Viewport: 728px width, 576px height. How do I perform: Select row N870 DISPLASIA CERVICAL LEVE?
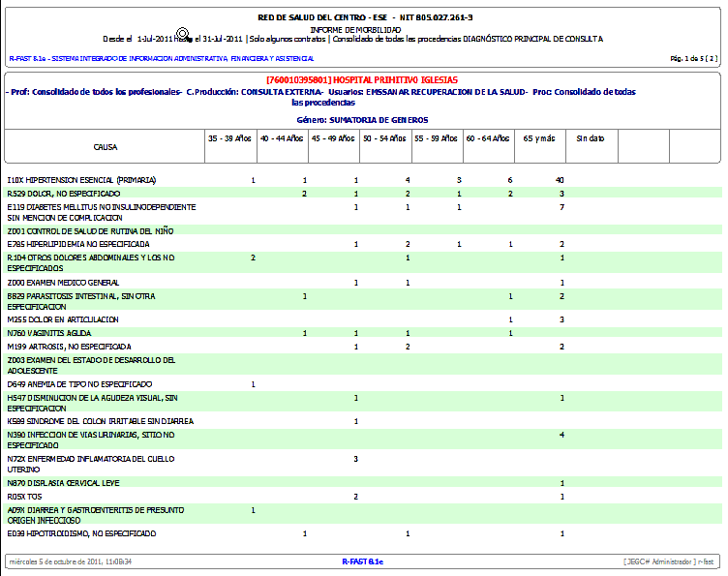click(363, 483)
